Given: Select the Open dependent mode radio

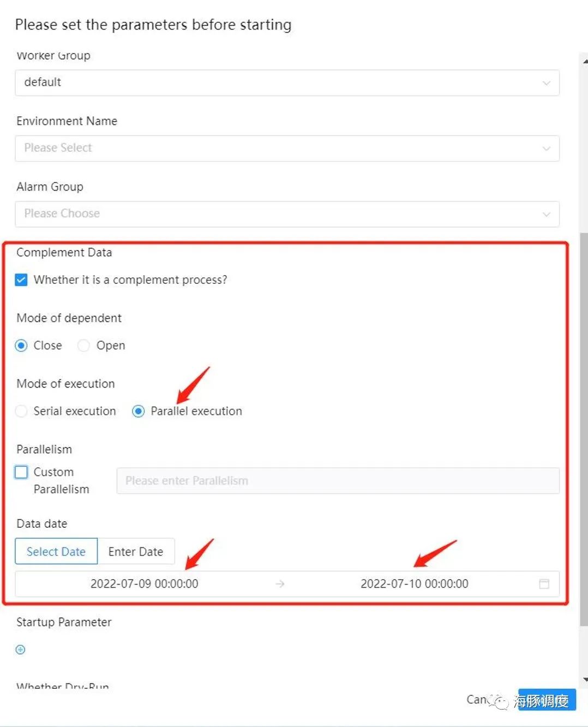Looking at the screenshot, I should [83, 345].
